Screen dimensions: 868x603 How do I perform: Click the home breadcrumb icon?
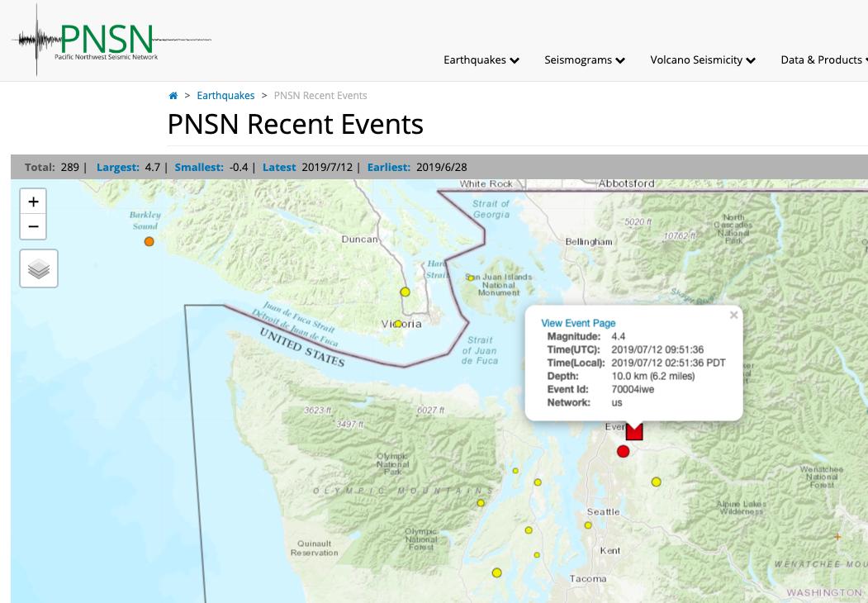173,95
